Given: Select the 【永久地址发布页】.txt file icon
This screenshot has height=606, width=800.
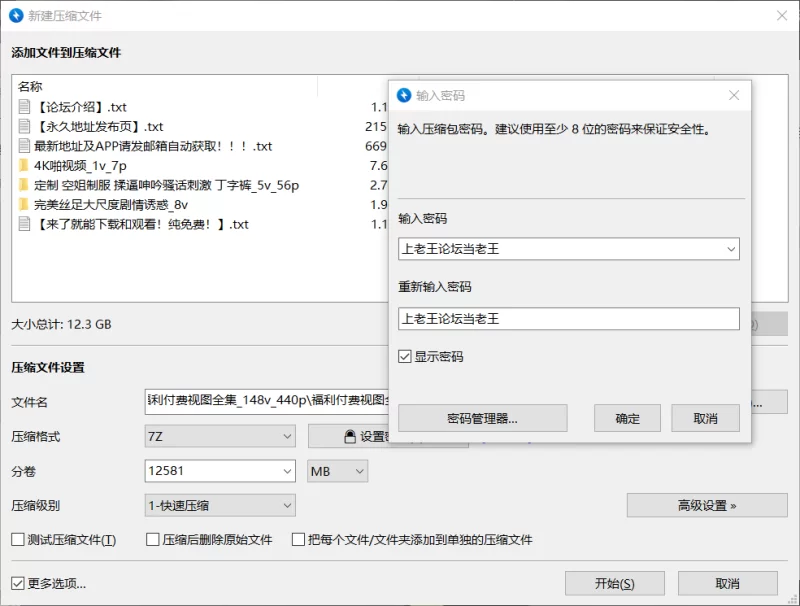Looking at the screenshot, I should click(24, 126).
